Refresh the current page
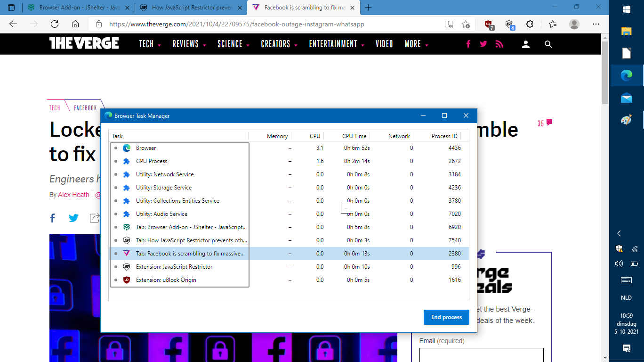 (x=55, y=24)
